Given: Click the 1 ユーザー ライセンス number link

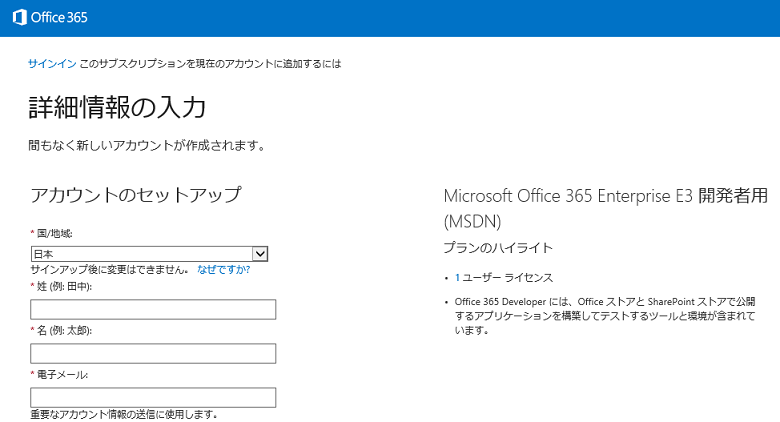Looking at the screenshot, I should click(x=457, y=278).
